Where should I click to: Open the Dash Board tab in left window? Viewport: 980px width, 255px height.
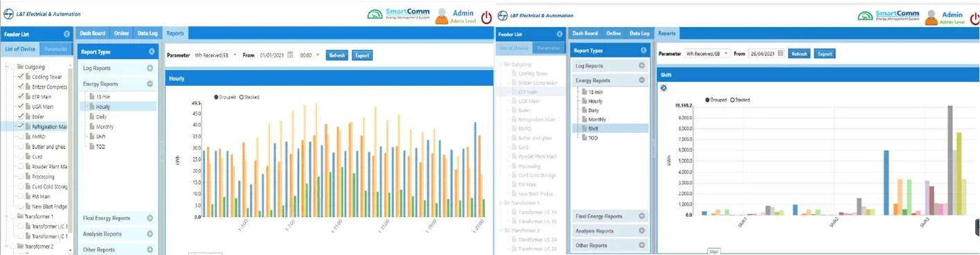pos(93,33)
